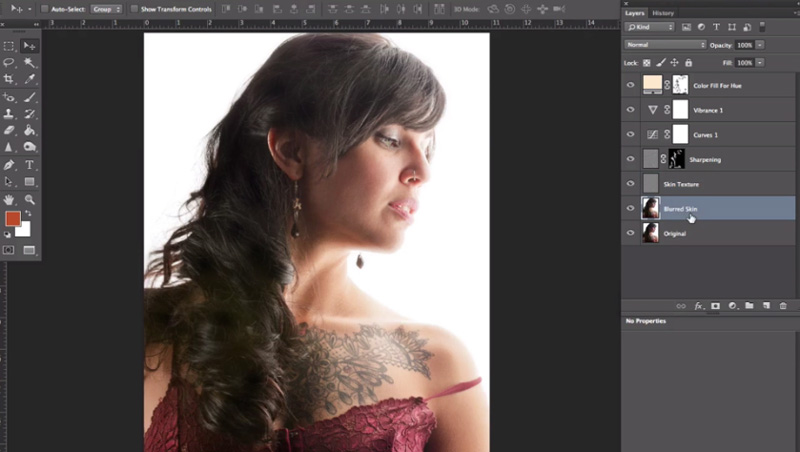Viewport: 800px width, 452px height.
Task: Switch to the History tab
Action: tap(663, 13)
